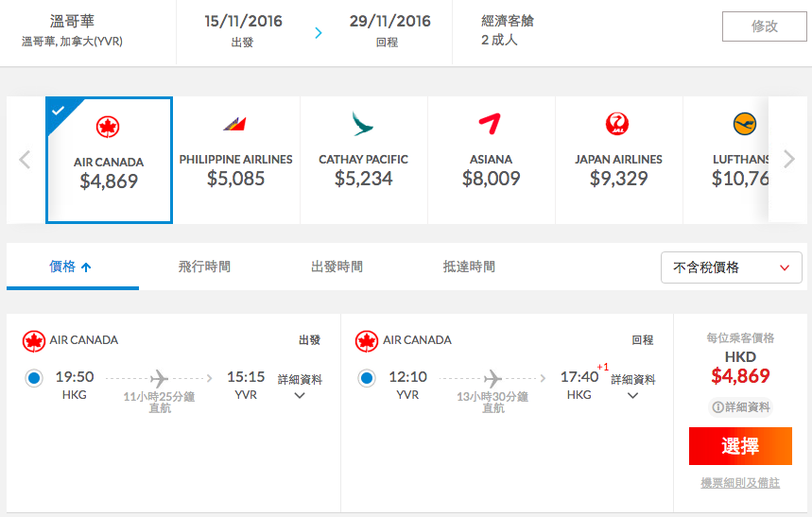
Task: Uncheck the Air Canada selected checkmark
Action: [x=58, y=111]
